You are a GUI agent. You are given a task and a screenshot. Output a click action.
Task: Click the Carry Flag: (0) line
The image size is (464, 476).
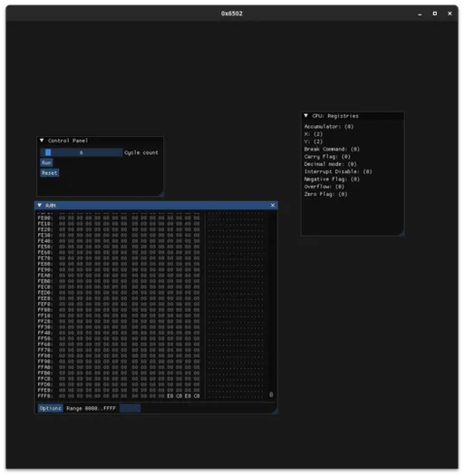(327, 157)
